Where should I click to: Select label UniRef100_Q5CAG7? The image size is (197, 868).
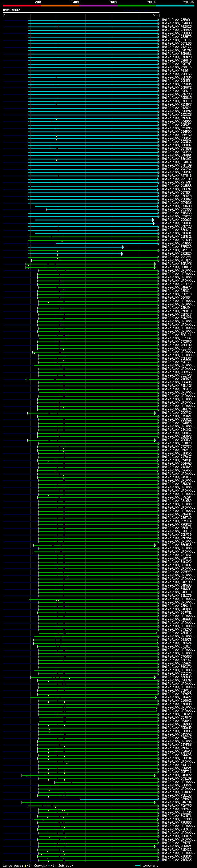(x=176, y=220)
